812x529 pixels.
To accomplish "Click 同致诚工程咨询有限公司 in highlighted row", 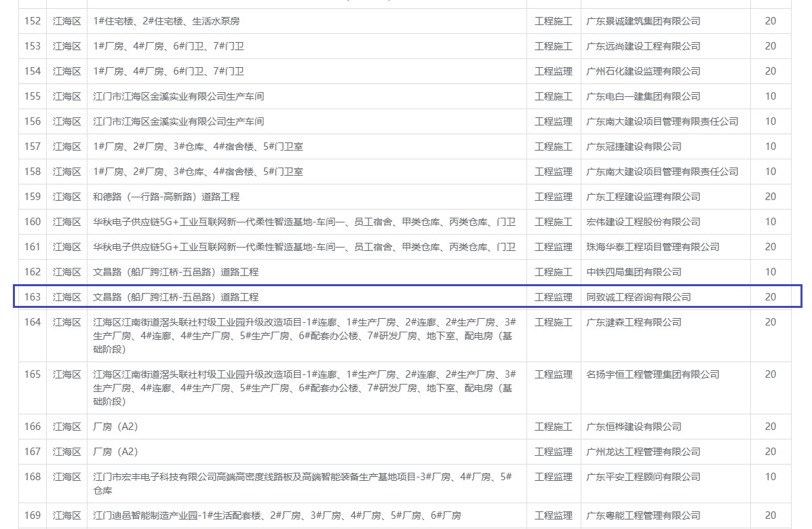I will [x=638, y=297].
